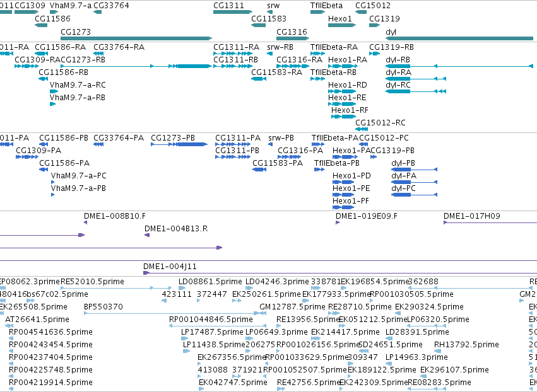
Task: Open the DME1-017H09 BAC label
Action: tap(472, 216)
